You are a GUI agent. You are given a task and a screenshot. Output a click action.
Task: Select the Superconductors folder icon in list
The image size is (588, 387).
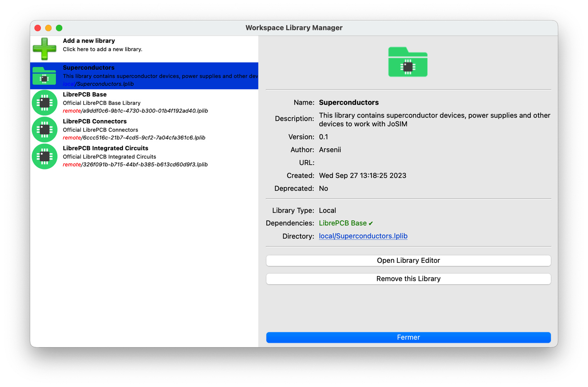coord(44,76)
